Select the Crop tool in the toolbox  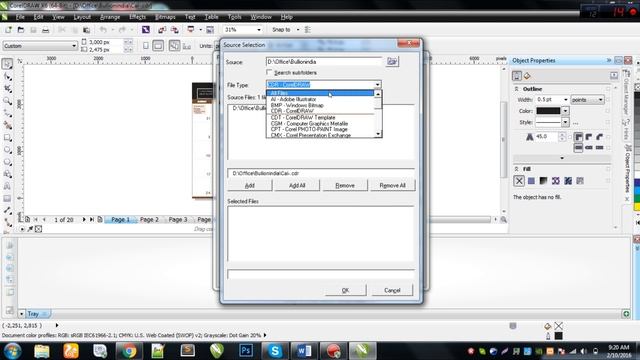pyautogui.click(x=7, y=89)
